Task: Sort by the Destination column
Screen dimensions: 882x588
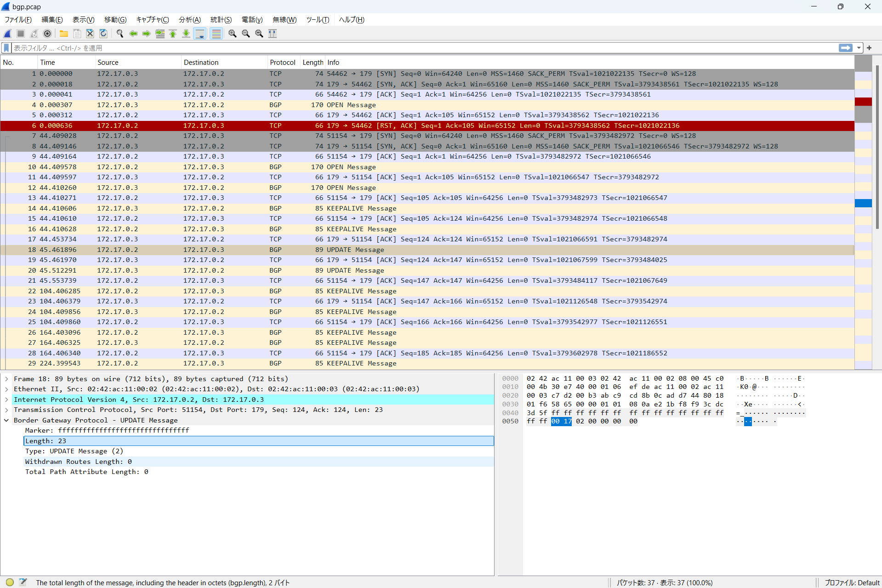Action: (224, 63)
